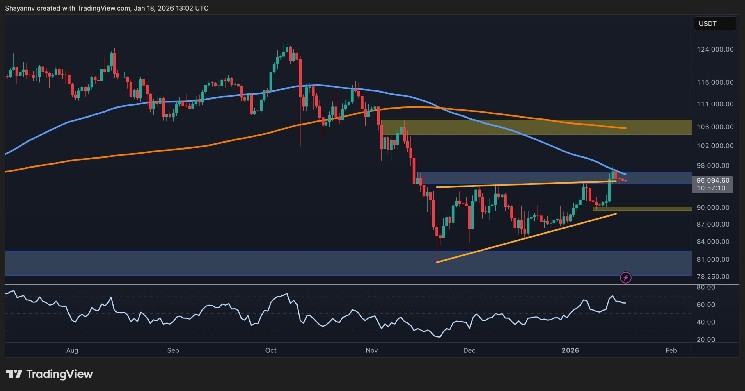Click the Feb label on time axis

tap(671, 351)
